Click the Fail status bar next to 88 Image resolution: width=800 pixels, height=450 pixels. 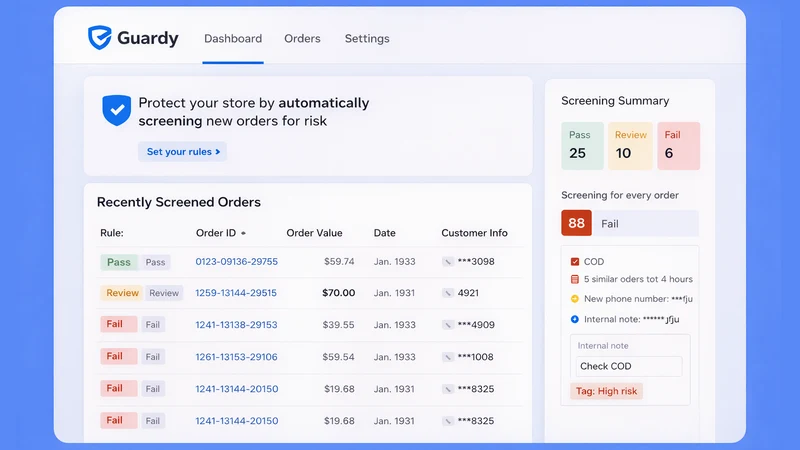click(x=646, y=223)
